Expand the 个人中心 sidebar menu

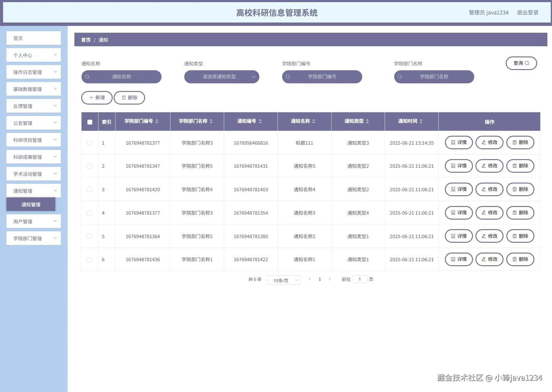(34, 55)
